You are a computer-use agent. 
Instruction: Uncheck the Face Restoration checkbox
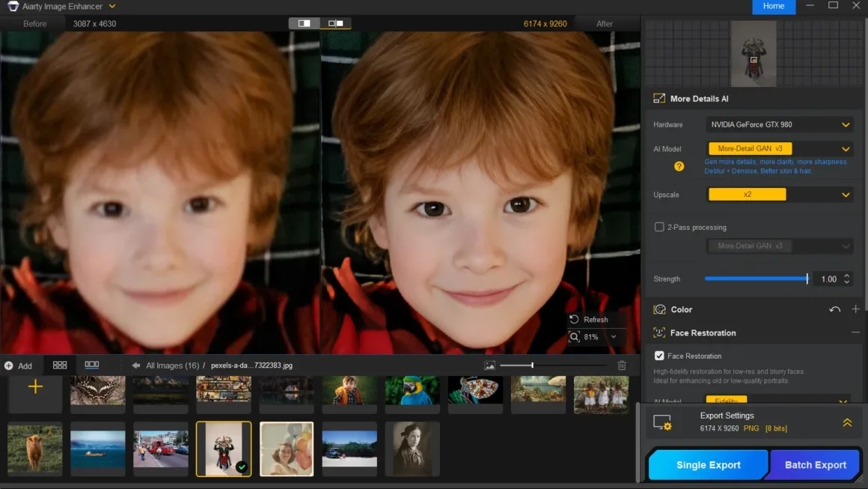[x=659, y=356]
